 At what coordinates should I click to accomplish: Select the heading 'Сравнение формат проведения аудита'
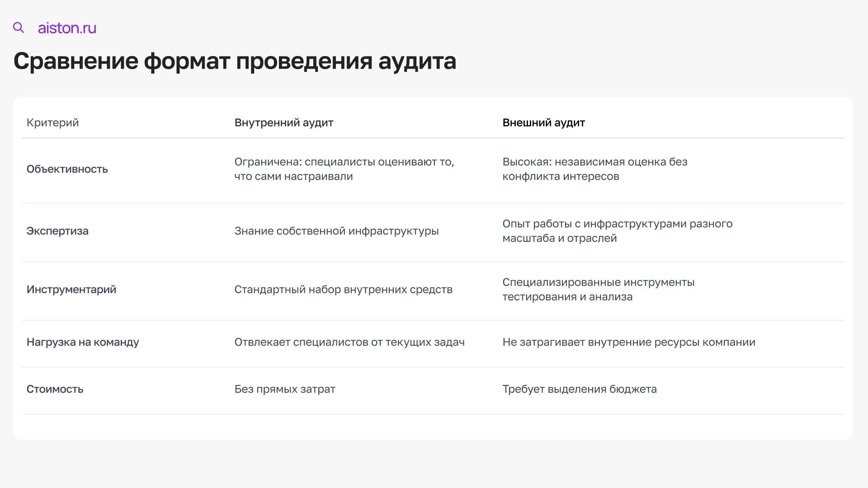(x=235, y=61)
